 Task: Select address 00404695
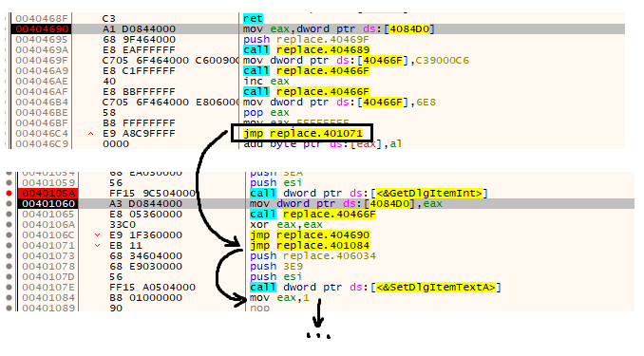42,40
